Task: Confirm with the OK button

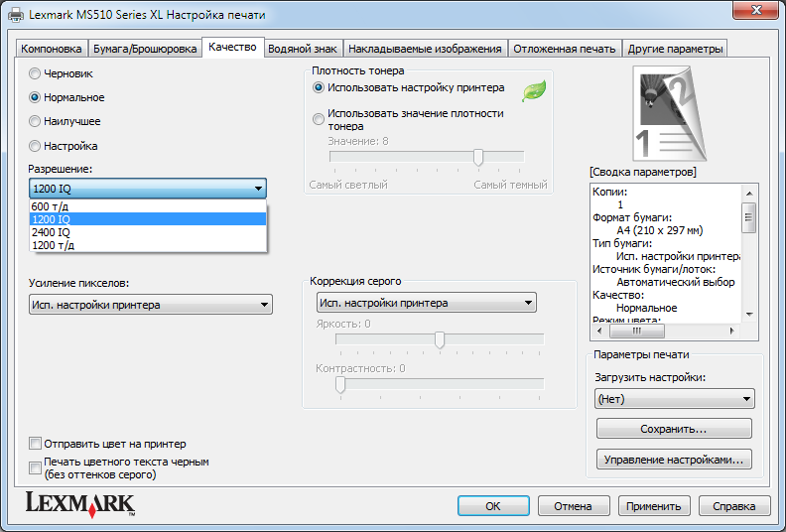Action: pyautogui.click(x=493, y=506)
